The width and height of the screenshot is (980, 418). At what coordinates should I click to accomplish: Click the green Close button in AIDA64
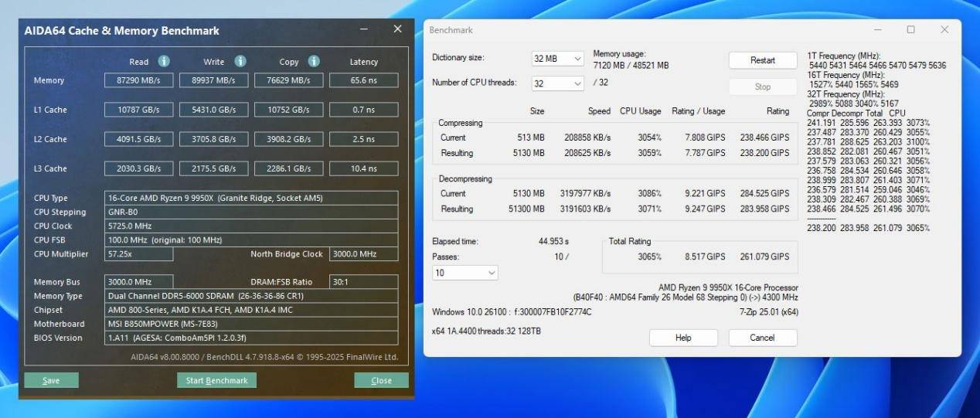pyautogui.click(x=381, y=380)
